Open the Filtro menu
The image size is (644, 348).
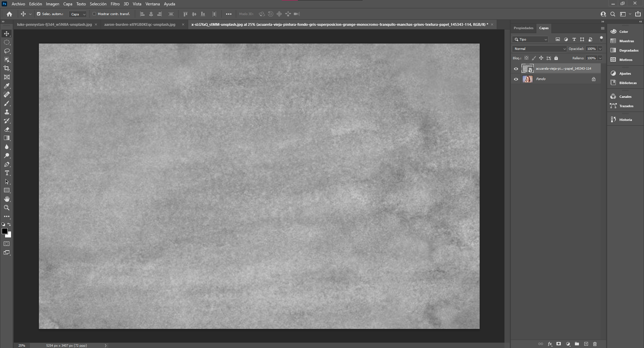pyautogui.click(x=115, y=4)
